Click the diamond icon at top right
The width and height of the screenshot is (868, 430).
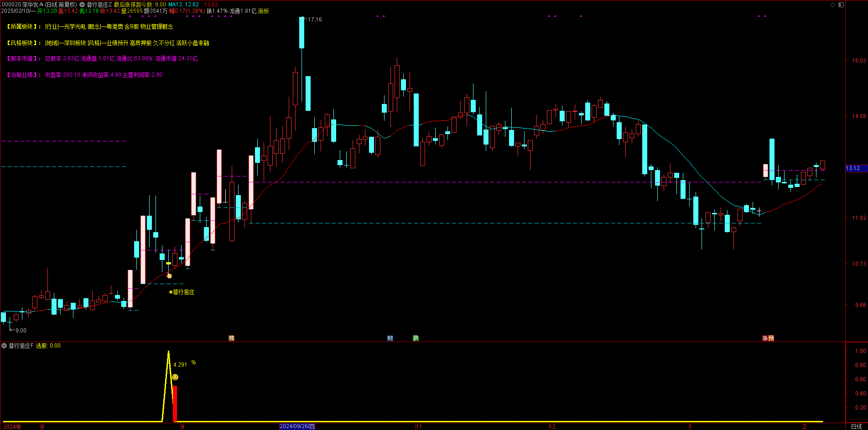(x=833, y=5)
